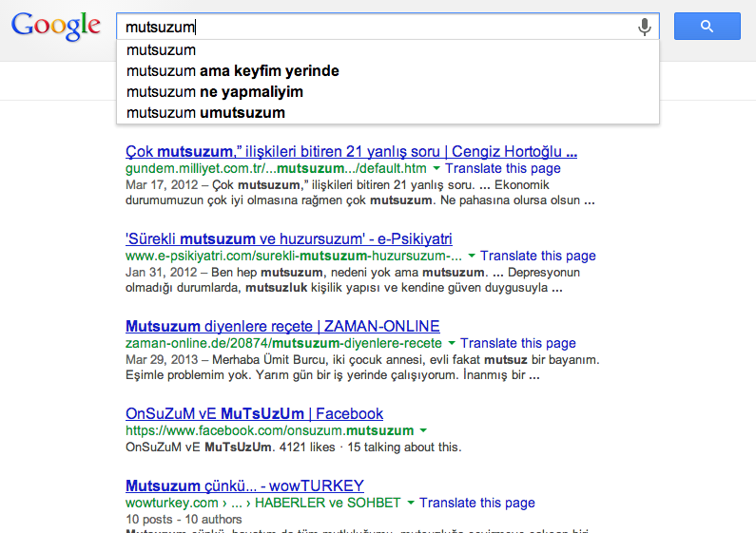
Task: Click the blue magnifier search button
Action: tap(707, 26)
